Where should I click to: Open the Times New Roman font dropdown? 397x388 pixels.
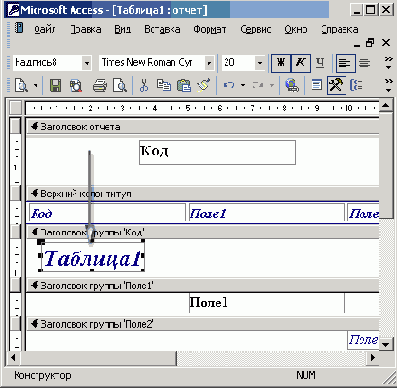click(x=209, y=63)
